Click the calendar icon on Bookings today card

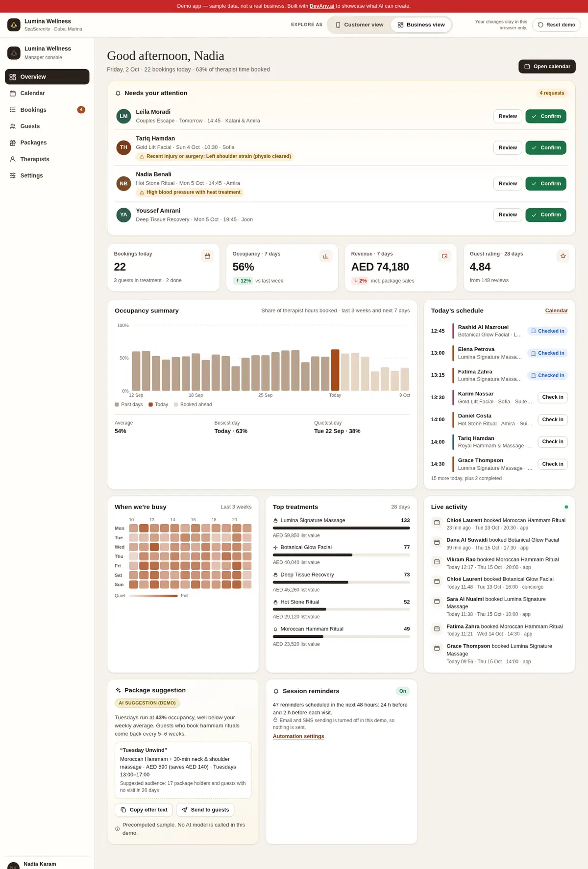coord(207,256)
